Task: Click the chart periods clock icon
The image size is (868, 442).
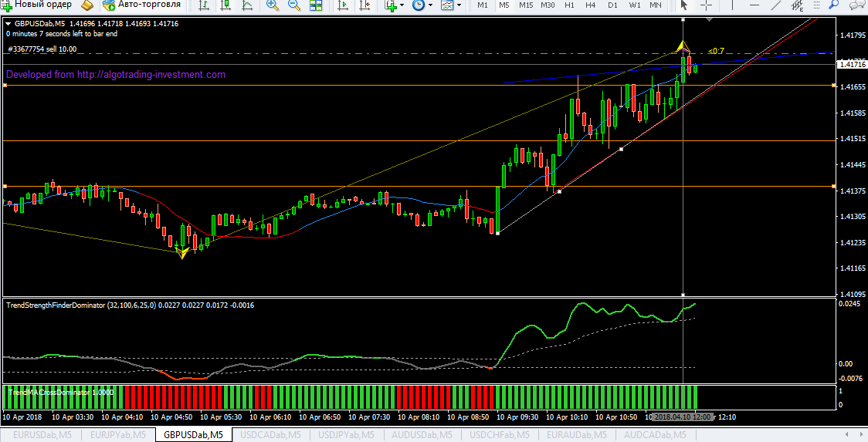Action: [419, 5]
